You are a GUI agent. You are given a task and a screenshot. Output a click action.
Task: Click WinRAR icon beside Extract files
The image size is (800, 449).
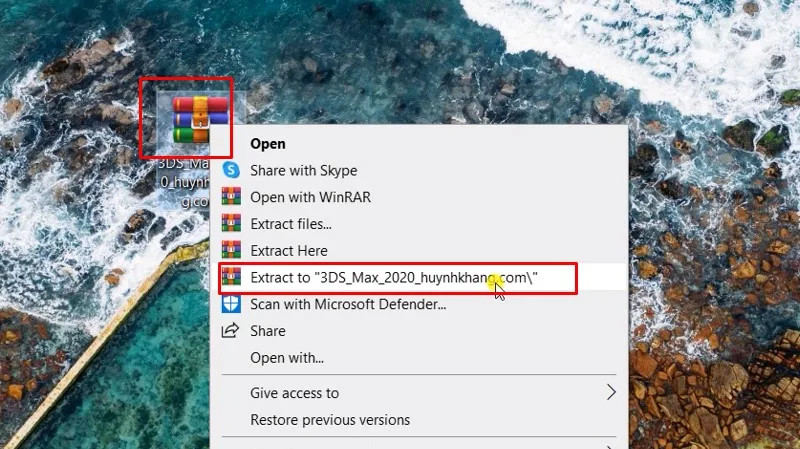point(231,224)
